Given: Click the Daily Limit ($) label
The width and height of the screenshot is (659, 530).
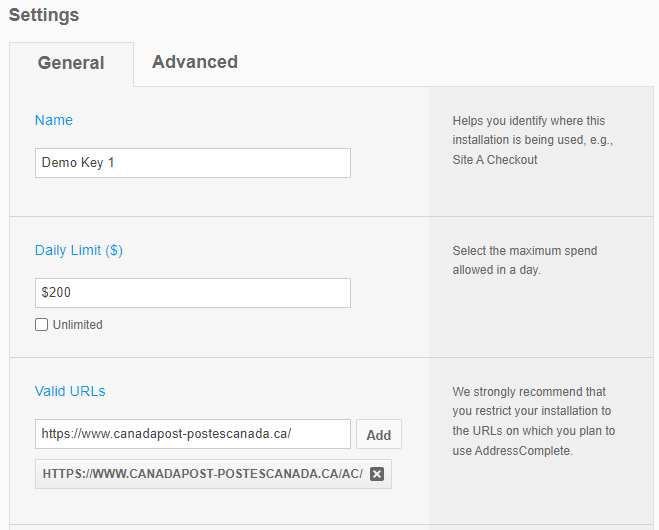Looking at the screenshot, I should 79,250.
